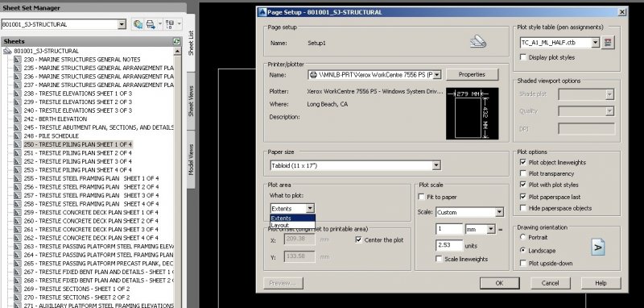The image size is (644, 308).
Task: Open the mm units dropdown
Action: click(x=491, y=230)
